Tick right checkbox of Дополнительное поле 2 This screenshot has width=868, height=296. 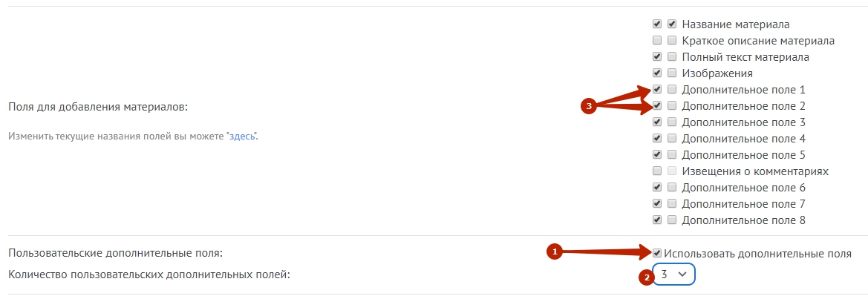coord(672,105)
